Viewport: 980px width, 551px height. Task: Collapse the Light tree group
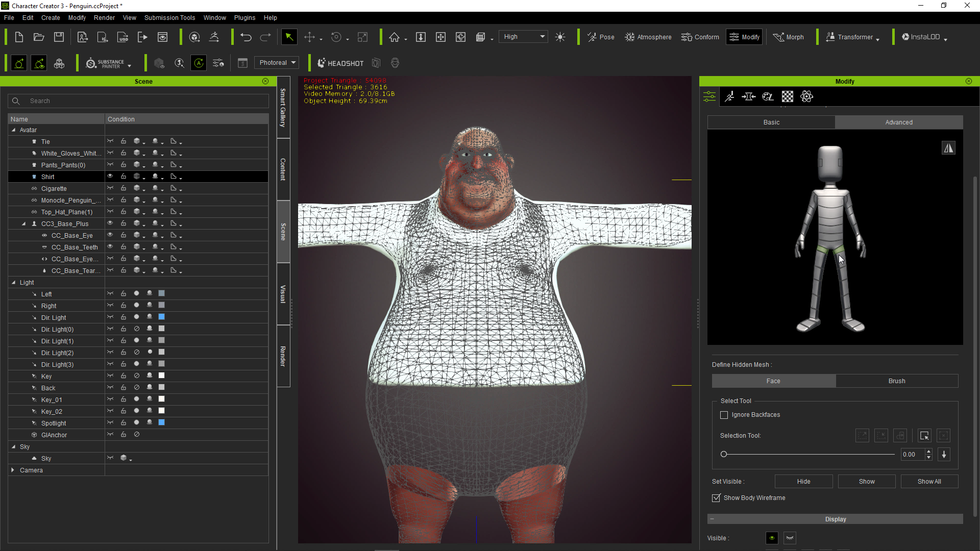click(14, 283)
